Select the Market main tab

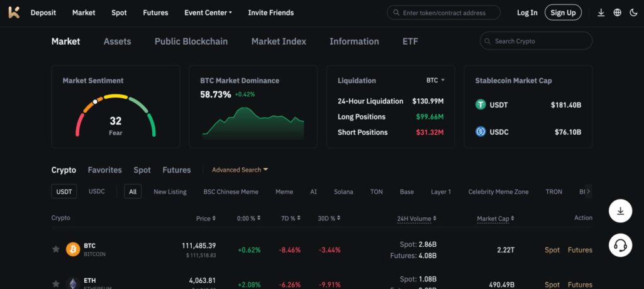coord(65,42)
